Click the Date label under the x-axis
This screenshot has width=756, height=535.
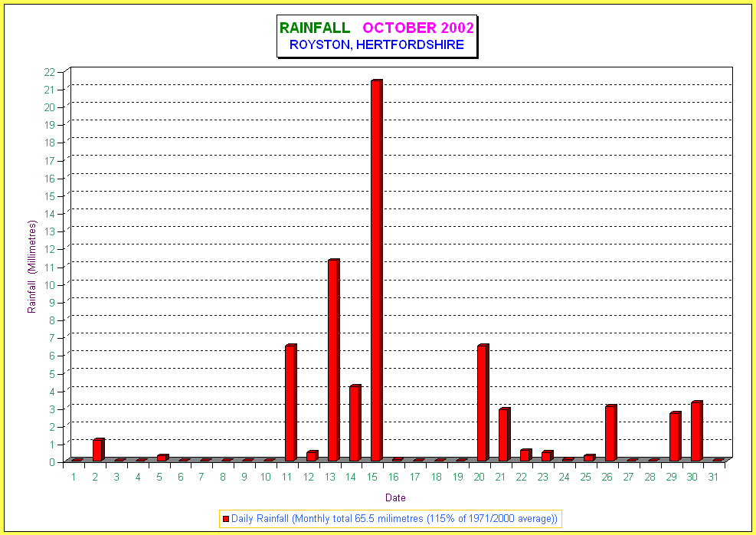(x=395, y=498)
